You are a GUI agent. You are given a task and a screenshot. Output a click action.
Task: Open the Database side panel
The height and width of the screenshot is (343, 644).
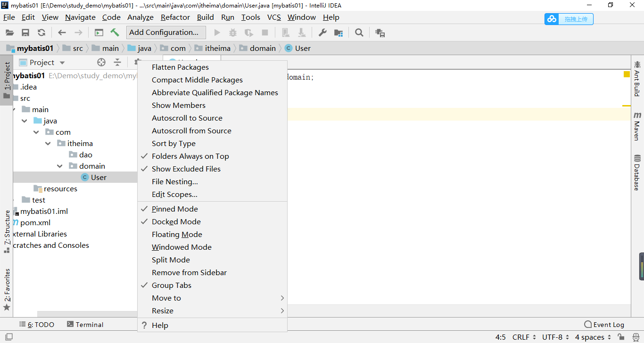pyautogui.click(x=637, y=172)
